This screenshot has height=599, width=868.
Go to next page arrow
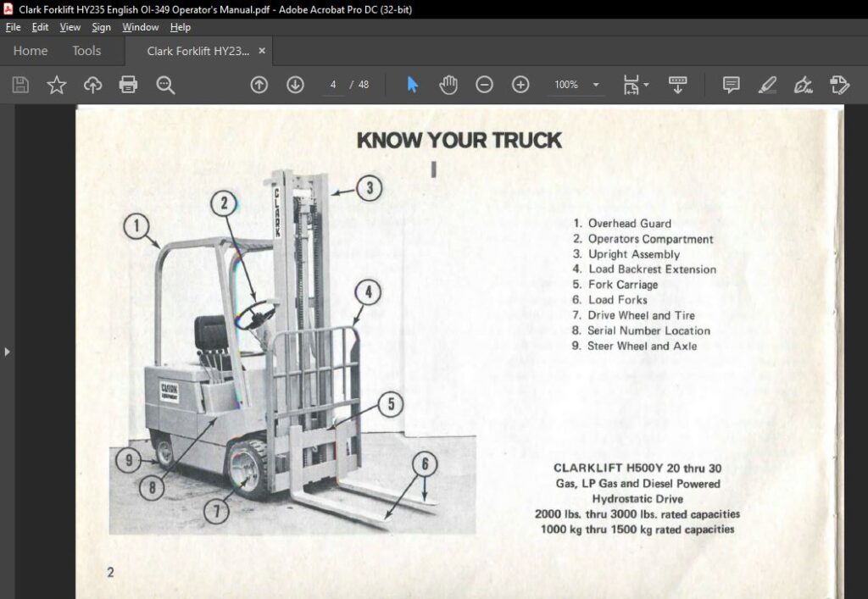tap(295, 85)
